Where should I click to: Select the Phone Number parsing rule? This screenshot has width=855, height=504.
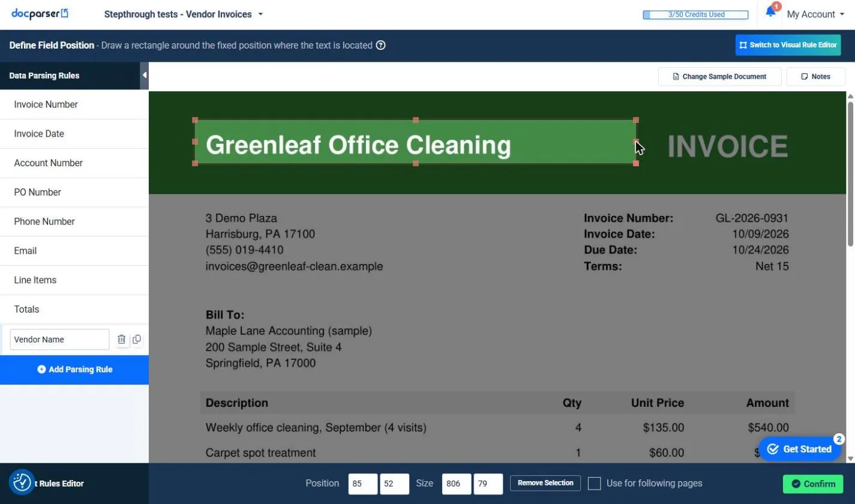click(74, 221)
